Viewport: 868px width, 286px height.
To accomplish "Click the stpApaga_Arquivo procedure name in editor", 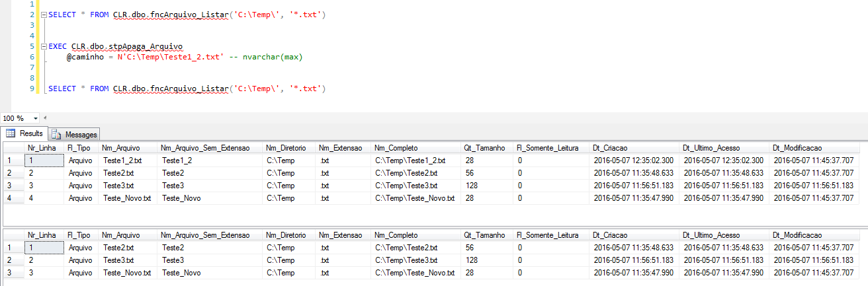I will [145, 46].
